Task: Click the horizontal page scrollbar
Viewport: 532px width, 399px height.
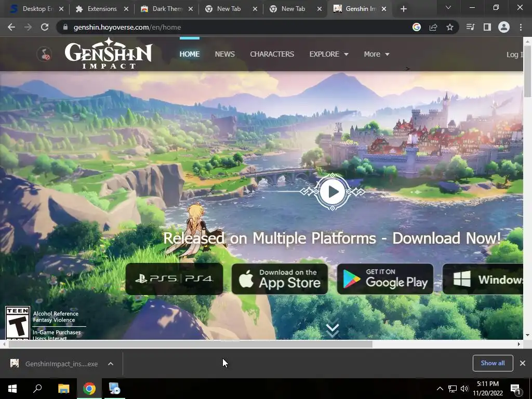Action: click(x=190, y=344)
